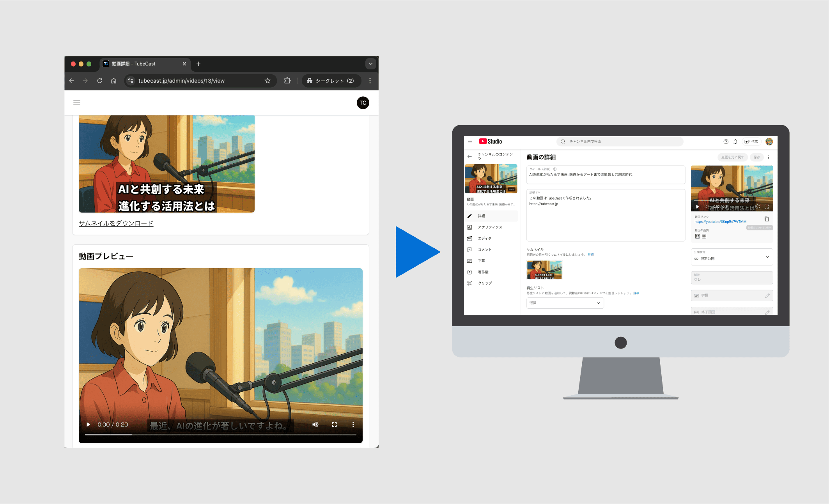Enter fullscreen on the video preview
Screen dimensions: 829x504
(334, 424)
